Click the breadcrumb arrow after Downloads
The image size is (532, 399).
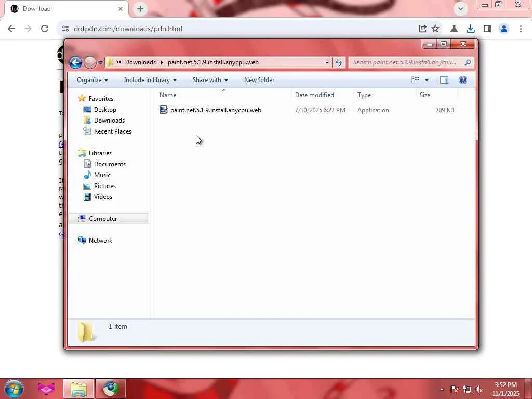click(x=162, y=62)
